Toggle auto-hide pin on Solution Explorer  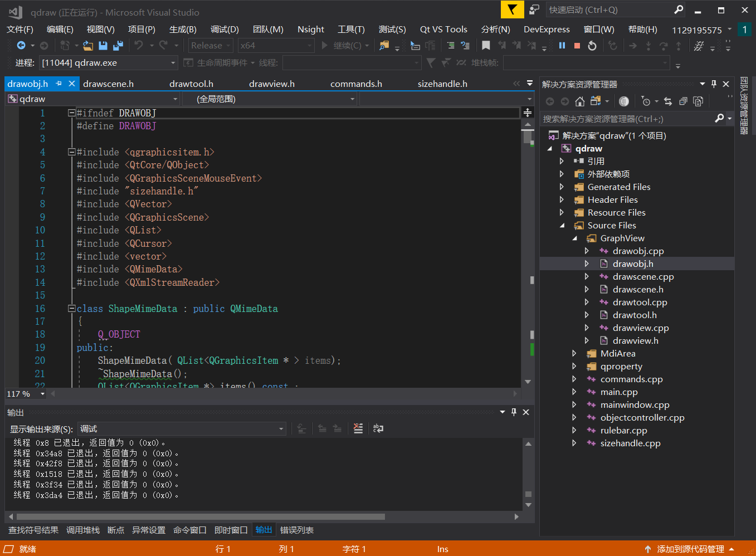pos(714,84)
